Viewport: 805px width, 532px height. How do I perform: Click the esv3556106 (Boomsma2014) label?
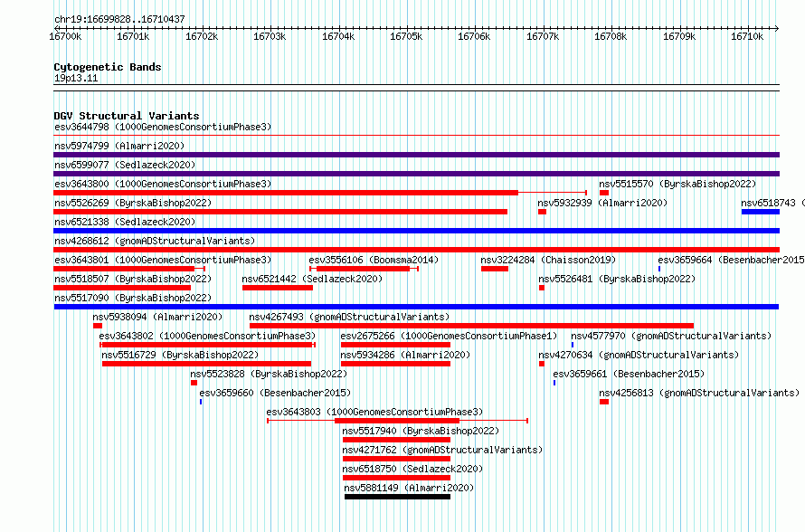[374, 260]
